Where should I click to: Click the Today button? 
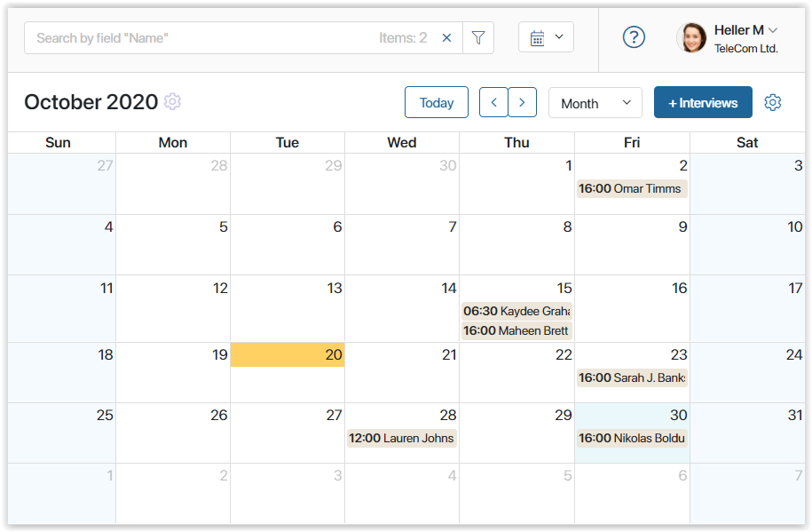click(436, 102)
